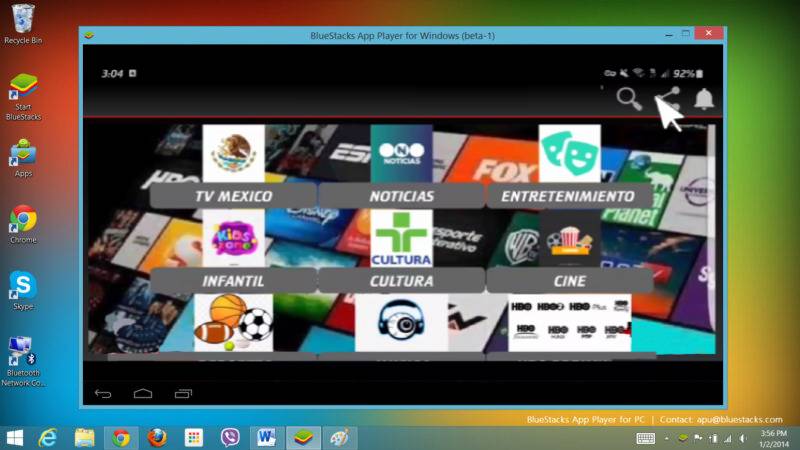Switch to BlueStacks in the taskbar
The width and height of the screenshot is (800, 450).
coord(303,438)
